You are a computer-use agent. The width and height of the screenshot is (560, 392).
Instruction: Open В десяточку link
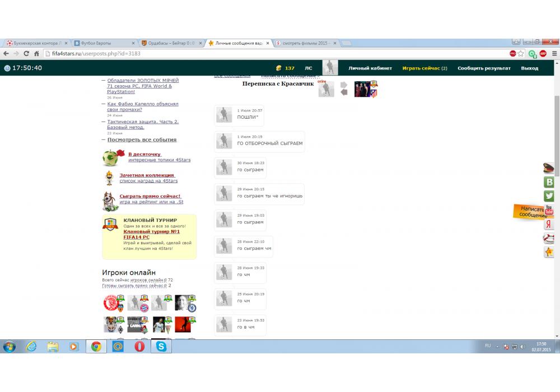(144, 154)
